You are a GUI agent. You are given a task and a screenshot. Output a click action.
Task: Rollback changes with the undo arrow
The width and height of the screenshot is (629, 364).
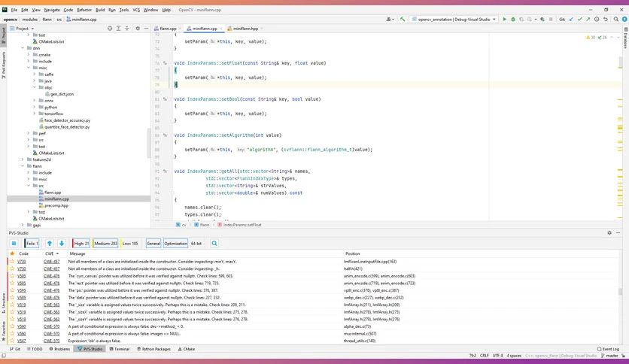(x=606, y=20)
